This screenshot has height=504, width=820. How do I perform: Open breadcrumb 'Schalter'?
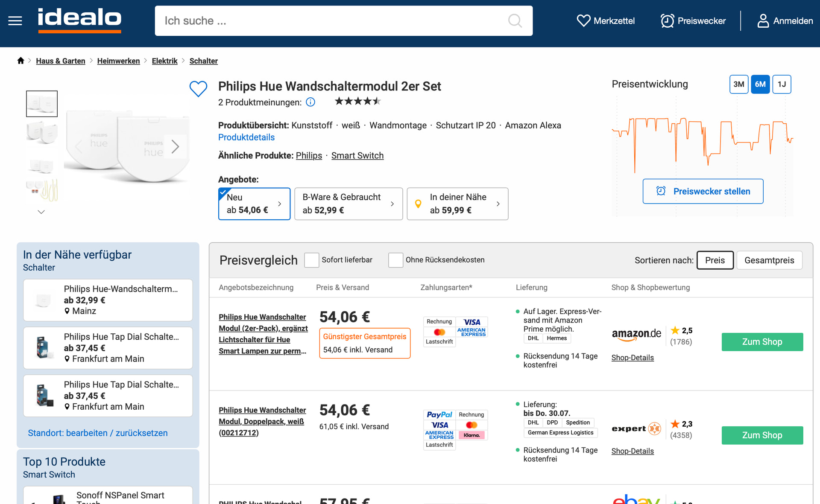[204, 61]
